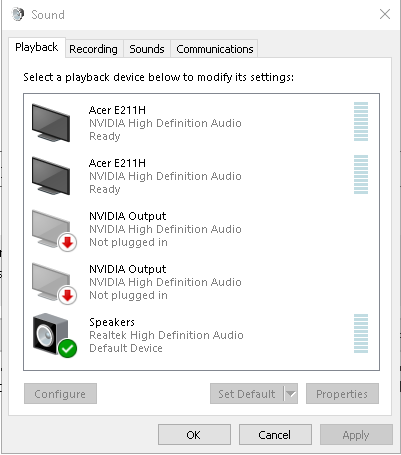Open Properties for the device
401x455 pixels.
342,394
